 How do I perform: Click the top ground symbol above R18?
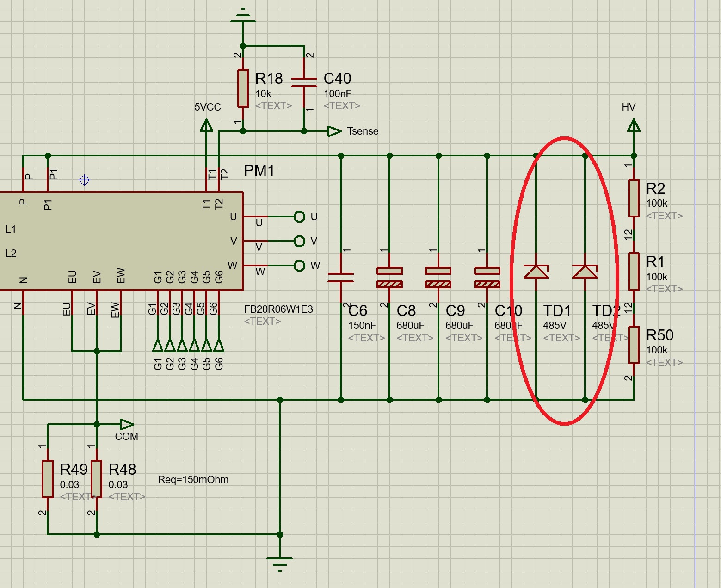tap(243, 15)
